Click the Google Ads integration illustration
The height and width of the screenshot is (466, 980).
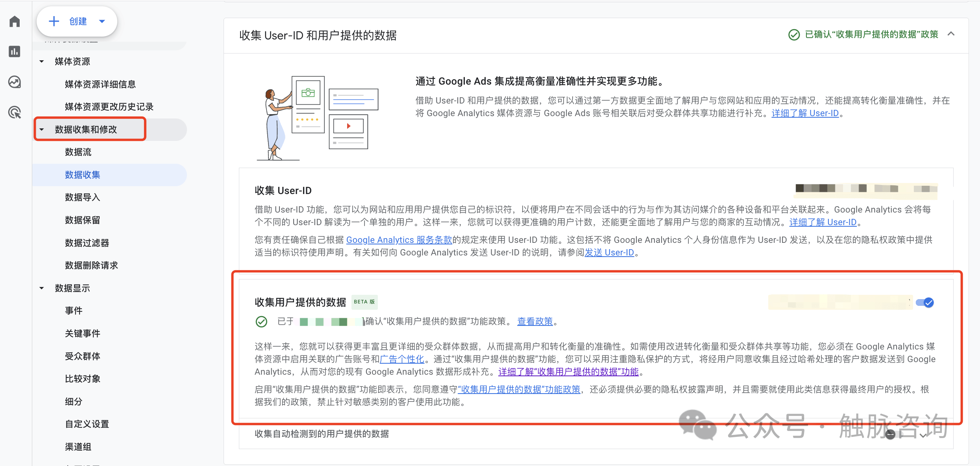tap(317, 118)
